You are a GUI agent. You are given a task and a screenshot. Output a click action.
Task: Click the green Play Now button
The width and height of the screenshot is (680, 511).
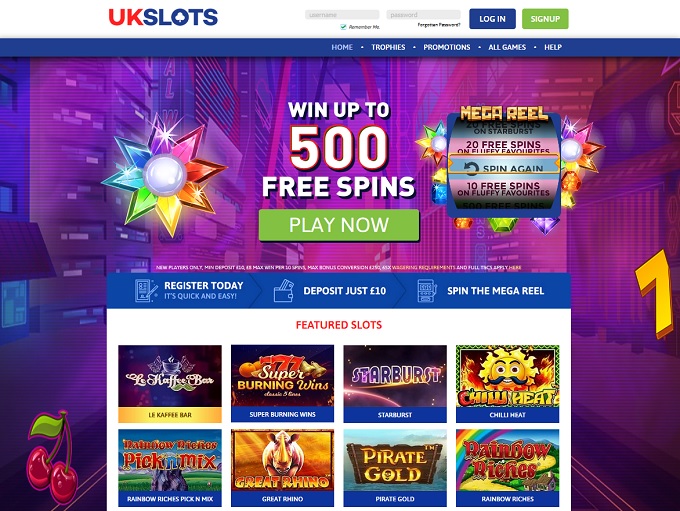339,225
